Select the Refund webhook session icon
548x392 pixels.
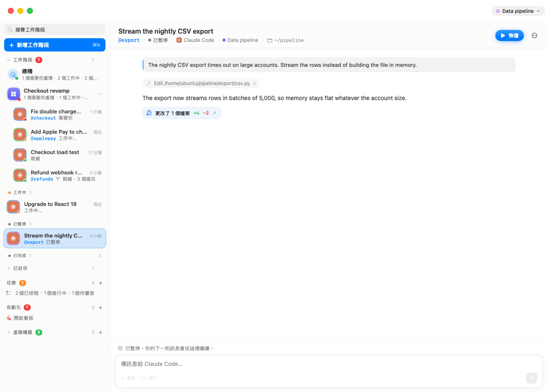coord(20,175)
